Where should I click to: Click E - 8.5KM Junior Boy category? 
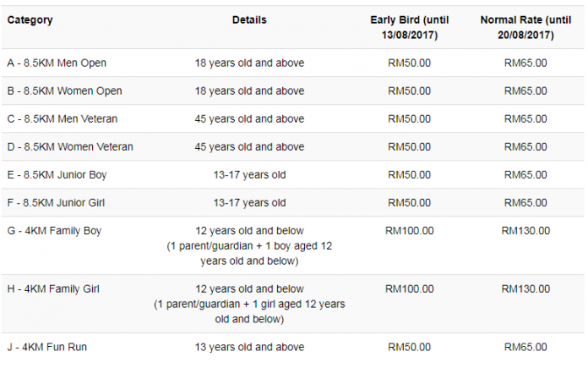[57, 175]
